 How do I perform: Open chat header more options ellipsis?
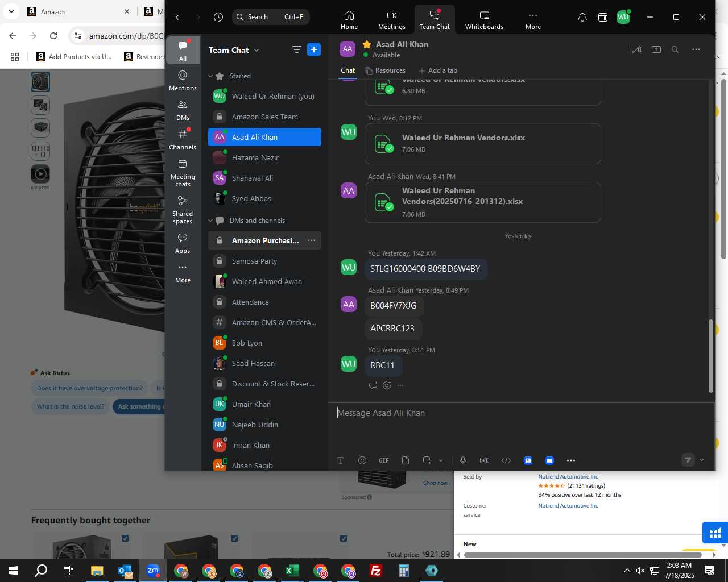[696, 49]
